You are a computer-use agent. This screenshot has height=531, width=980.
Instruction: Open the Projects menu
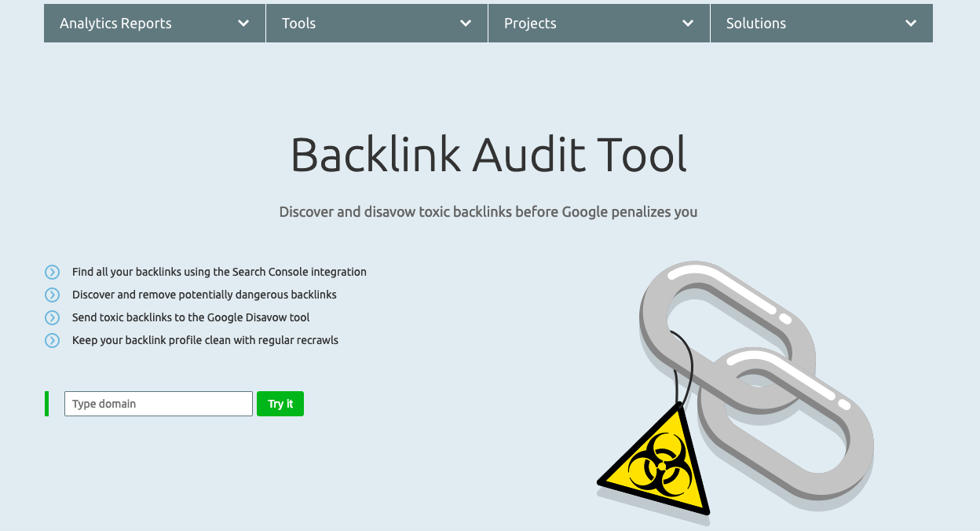pos(599,24)
